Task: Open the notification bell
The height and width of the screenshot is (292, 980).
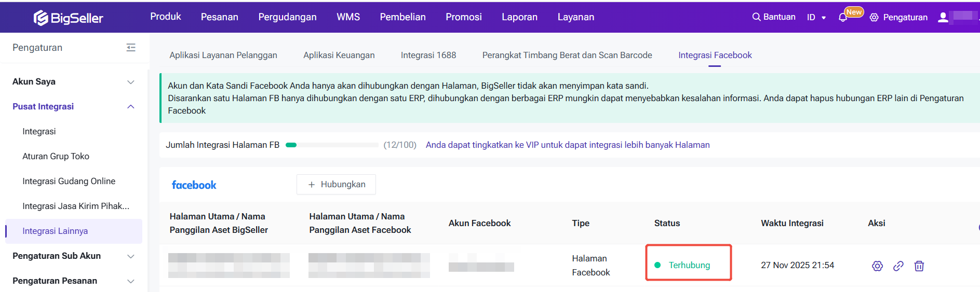Action: (x=842, y=18)
